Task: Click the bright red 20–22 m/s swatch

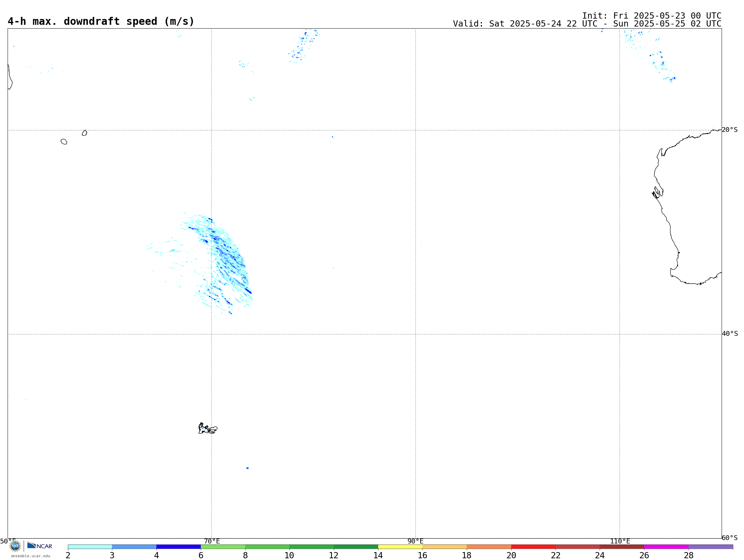Action: [x=534, y=547]
